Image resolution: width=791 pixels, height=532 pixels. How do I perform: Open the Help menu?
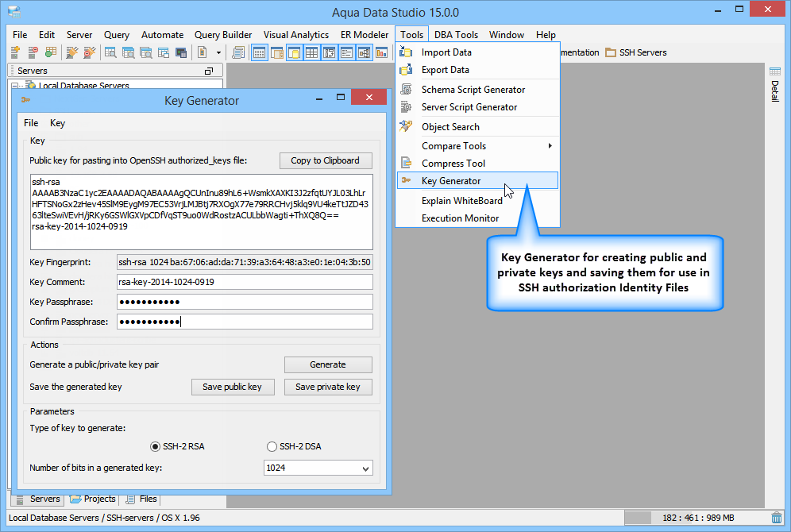(546, 35)
